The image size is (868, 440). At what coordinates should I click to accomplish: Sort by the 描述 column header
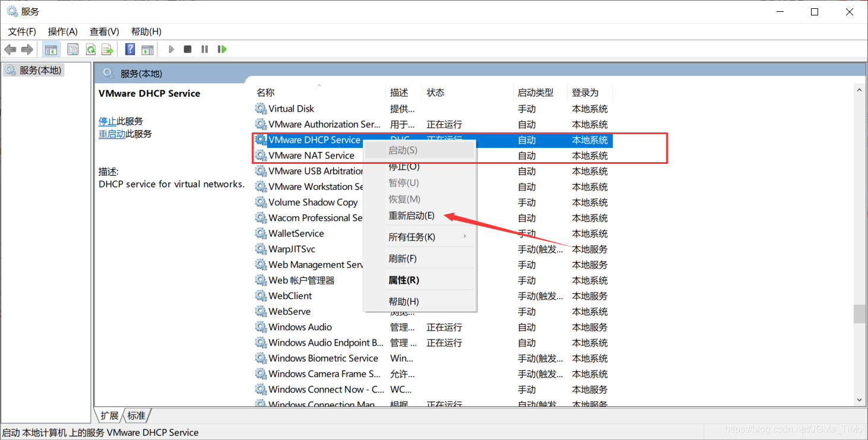coord(404,93)
